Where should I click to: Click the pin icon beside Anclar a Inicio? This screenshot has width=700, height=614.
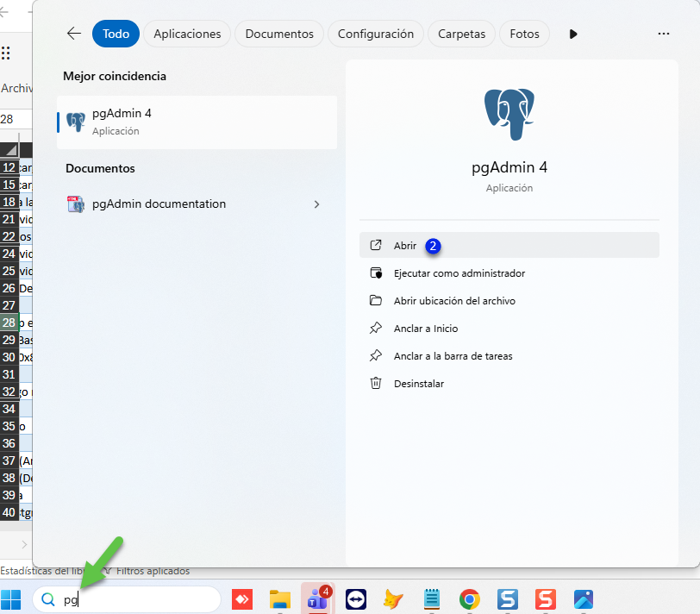point(376,329)
